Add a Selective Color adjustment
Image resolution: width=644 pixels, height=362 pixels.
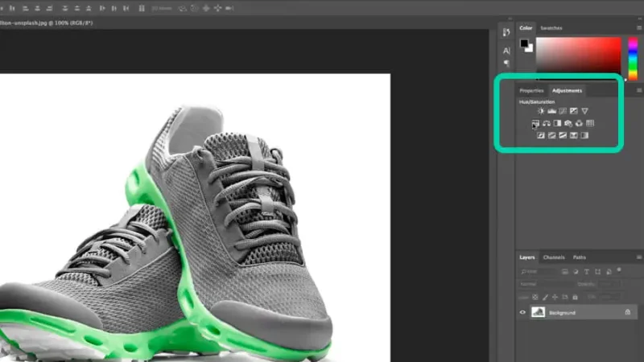coord(574,135)
